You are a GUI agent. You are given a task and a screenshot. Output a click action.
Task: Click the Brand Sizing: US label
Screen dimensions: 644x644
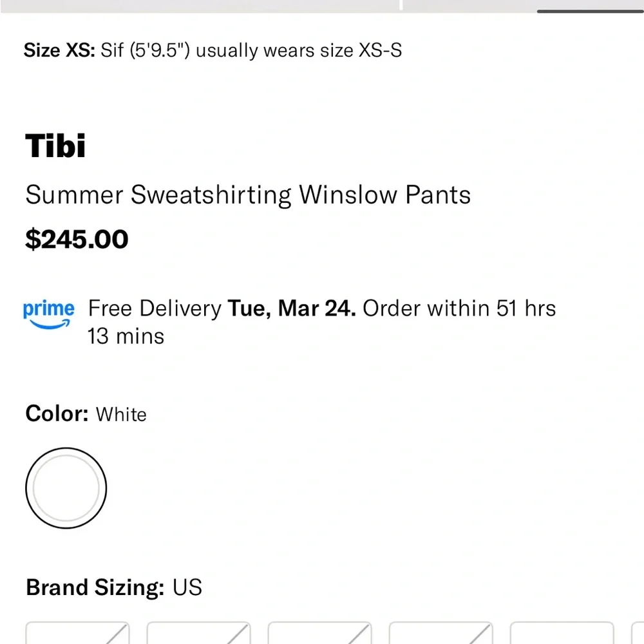[x=113, y=587]
